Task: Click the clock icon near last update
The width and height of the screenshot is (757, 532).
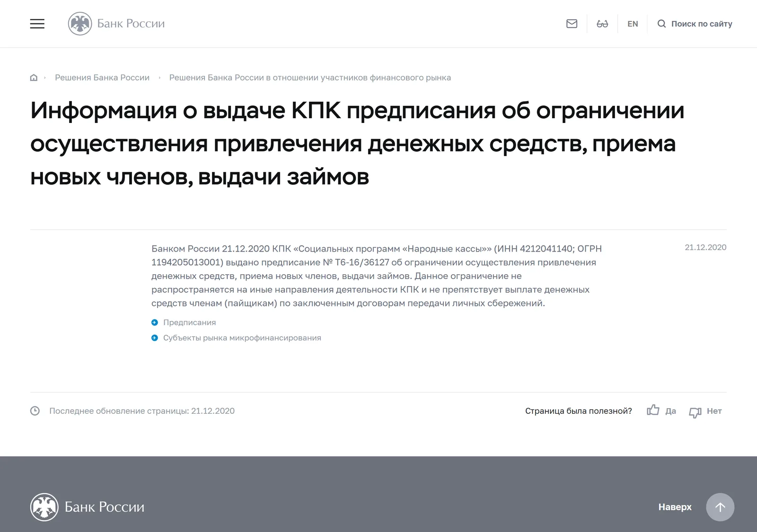Action: pos(35,411)
